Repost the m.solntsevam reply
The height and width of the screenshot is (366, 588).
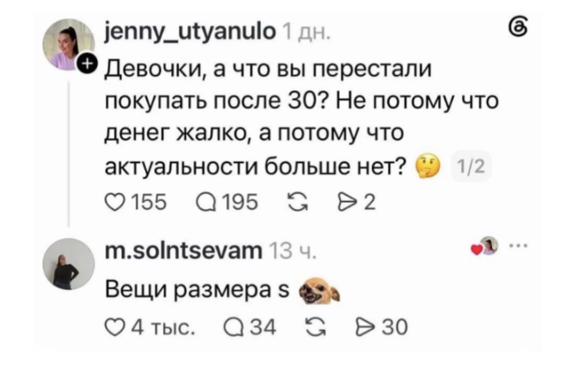click(x=316, y=327)
